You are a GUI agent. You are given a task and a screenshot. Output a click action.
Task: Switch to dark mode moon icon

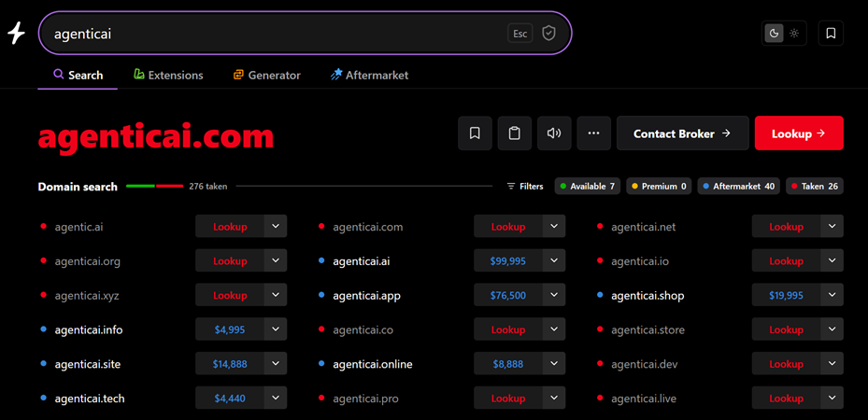click(774, 34)
